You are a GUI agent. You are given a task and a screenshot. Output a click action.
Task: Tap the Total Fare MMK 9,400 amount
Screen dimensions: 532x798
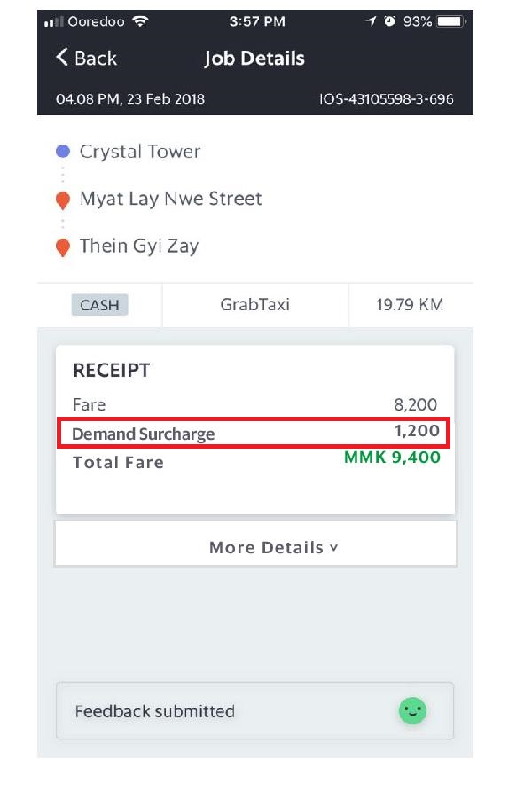pos(392,458)
